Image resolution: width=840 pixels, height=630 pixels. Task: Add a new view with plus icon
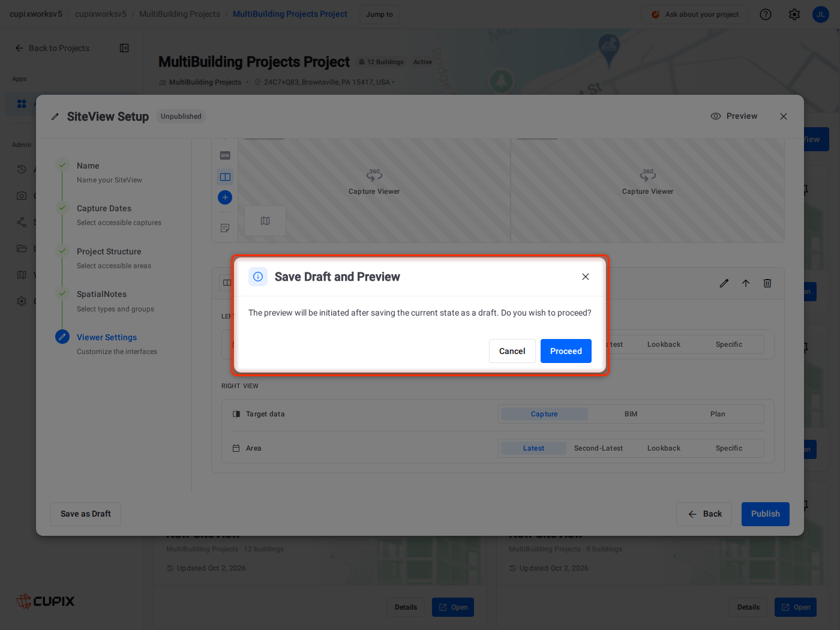coord(225,197)
